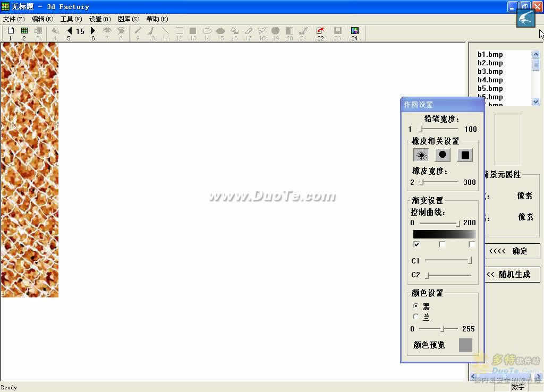The image size is (544, 392).
Task: Select the square eraser shape
Action: pos(465,155)
